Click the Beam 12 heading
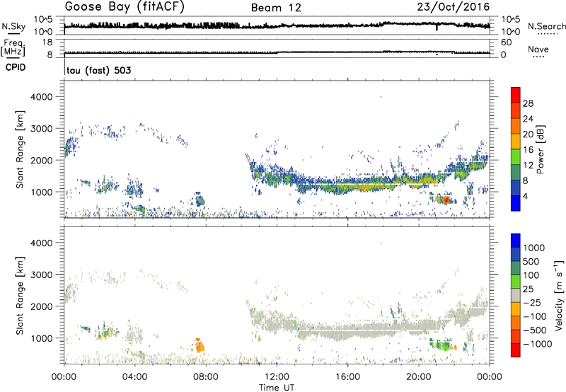The height and width of the screenshot is (392, 566). point(276,8)
